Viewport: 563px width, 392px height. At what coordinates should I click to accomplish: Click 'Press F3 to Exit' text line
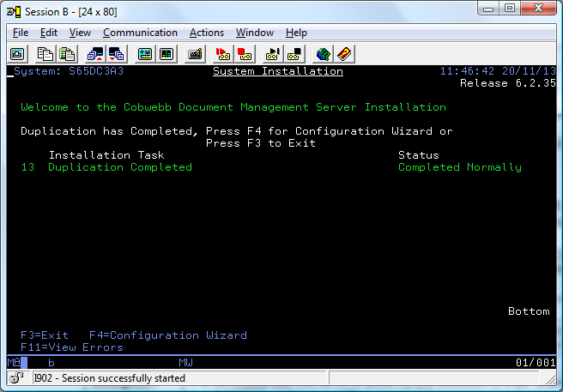(261, 143)
